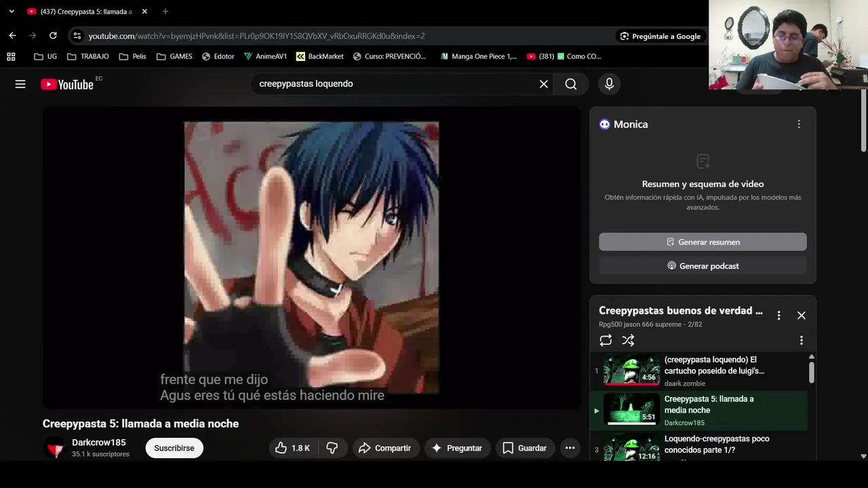Clear the search box text
The image size is (868, 488).
pos(544,84)
